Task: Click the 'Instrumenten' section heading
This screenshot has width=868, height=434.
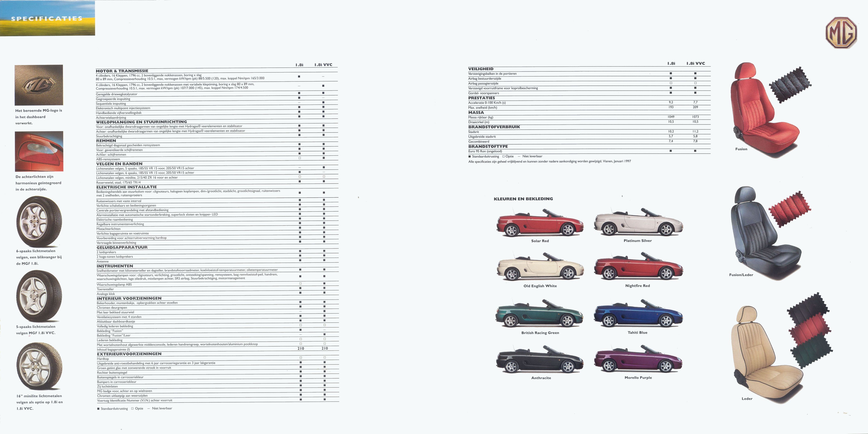Action: click(115, 266)
